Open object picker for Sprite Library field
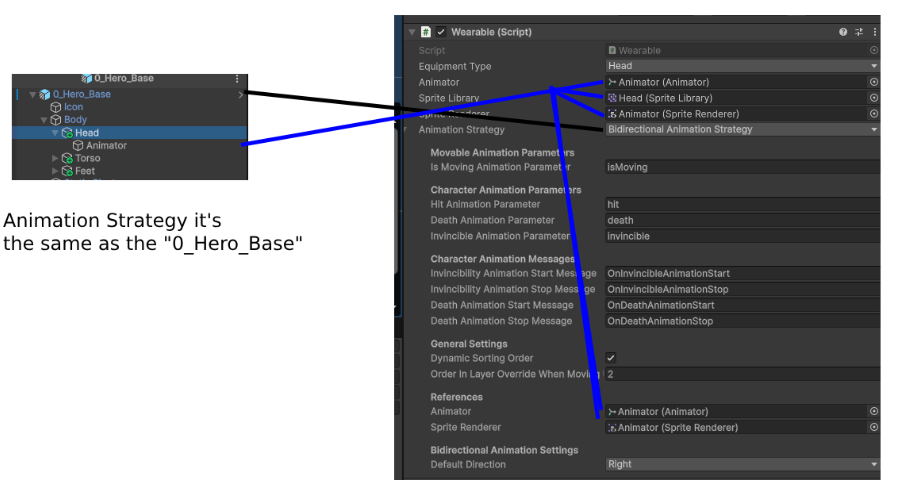Viewport: 909px width, 489px height. [x=873, y=98]
